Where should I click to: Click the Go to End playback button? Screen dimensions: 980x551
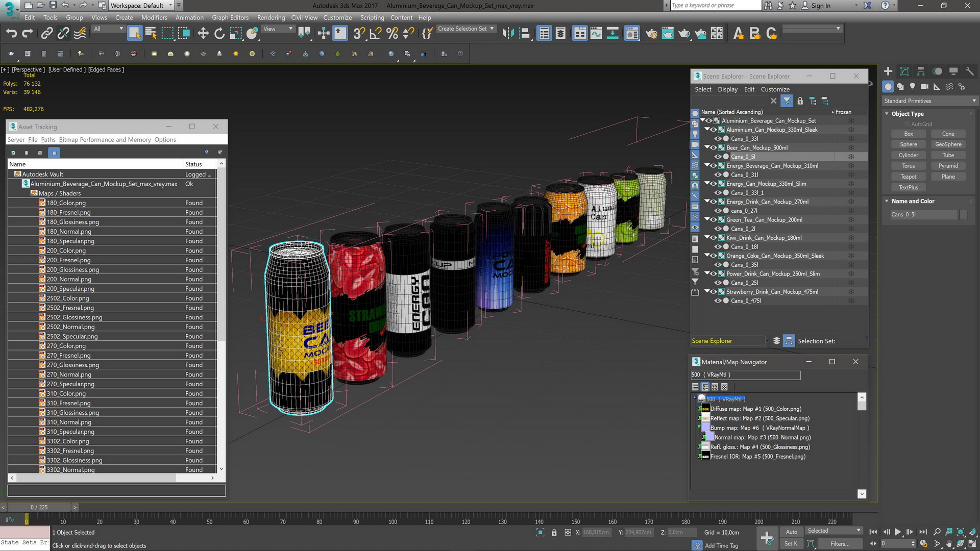(x=923, y=532)
